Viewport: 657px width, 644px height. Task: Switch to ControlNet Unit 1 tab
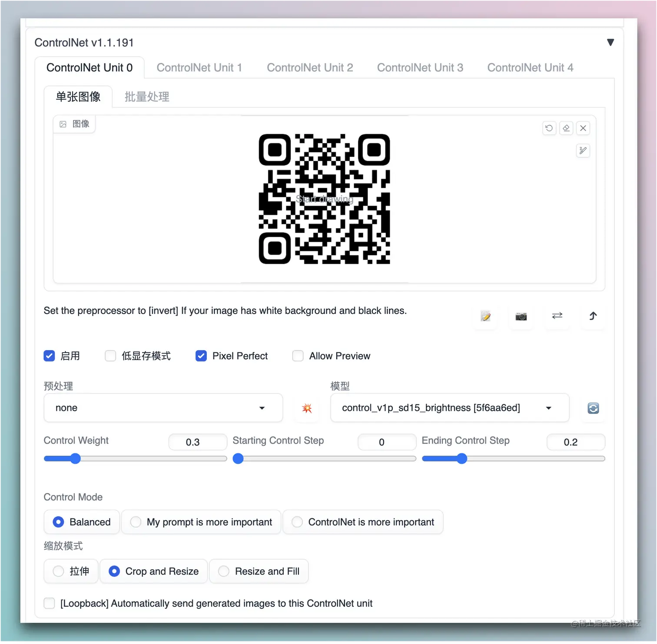199,68
